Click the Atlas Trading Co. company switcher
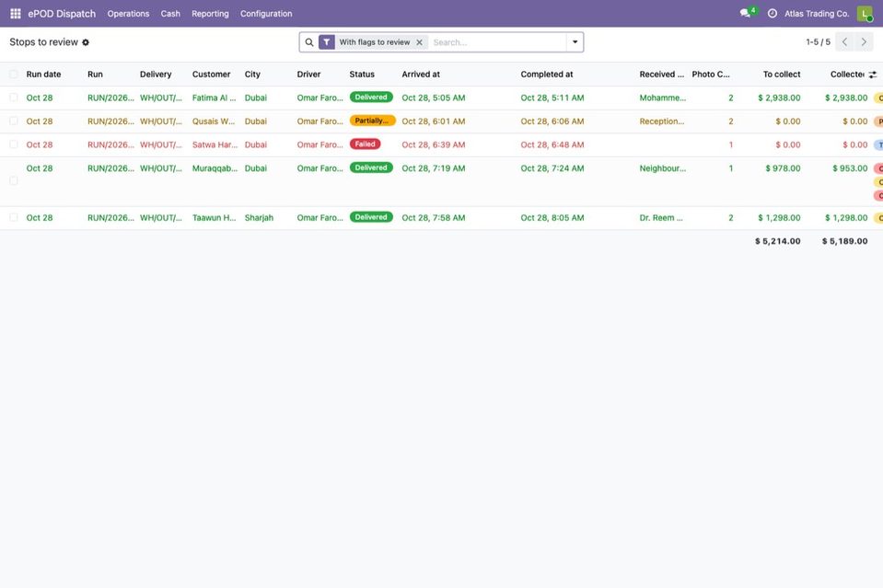 [817, 14]
